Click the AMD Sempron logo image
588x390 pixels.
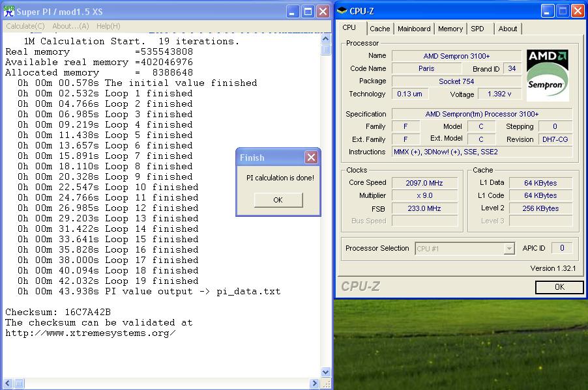click(x=548, y=76)
